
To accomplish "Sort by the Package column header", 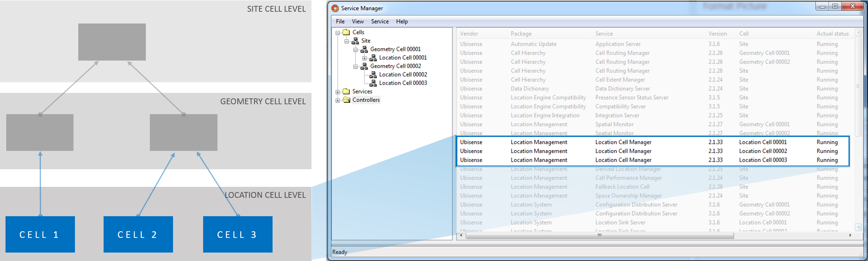I will click(521, 34).
